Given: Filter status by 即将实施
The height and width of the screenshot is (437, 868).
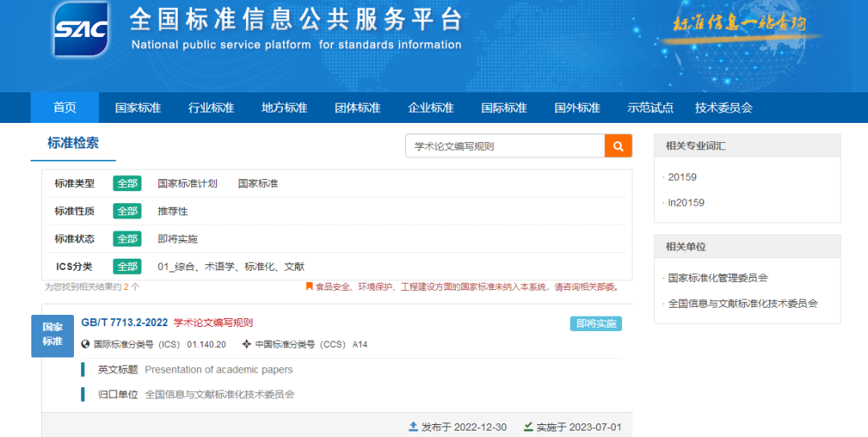Looking at the screenshot, I should (x=178, y=239).
